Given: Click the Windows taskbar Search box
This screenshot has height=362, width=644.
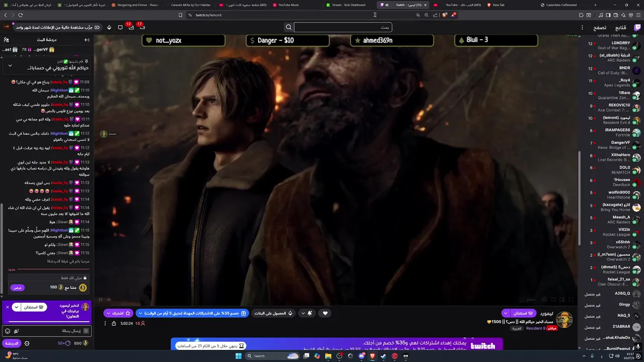Looking at the screenshot, I should click(272, 356).
